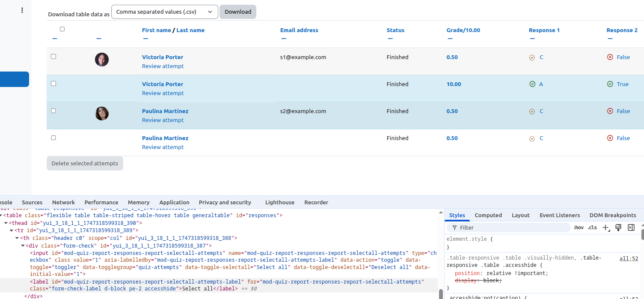Hide the Response 2 column
Viewport: 644px width, 299px height.
click(610, 39)
